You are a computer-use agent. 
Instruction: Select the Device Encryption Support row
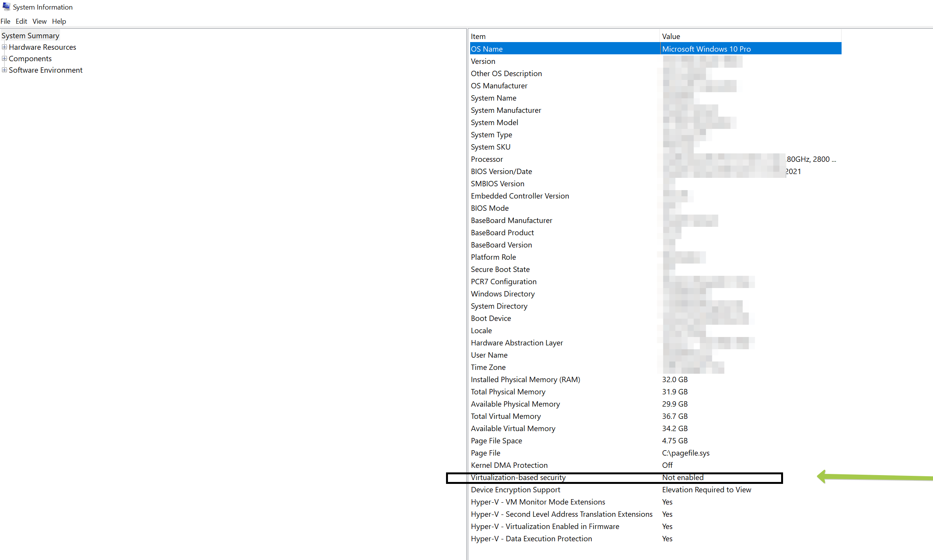pyautogui.click(x=515, y=490)
